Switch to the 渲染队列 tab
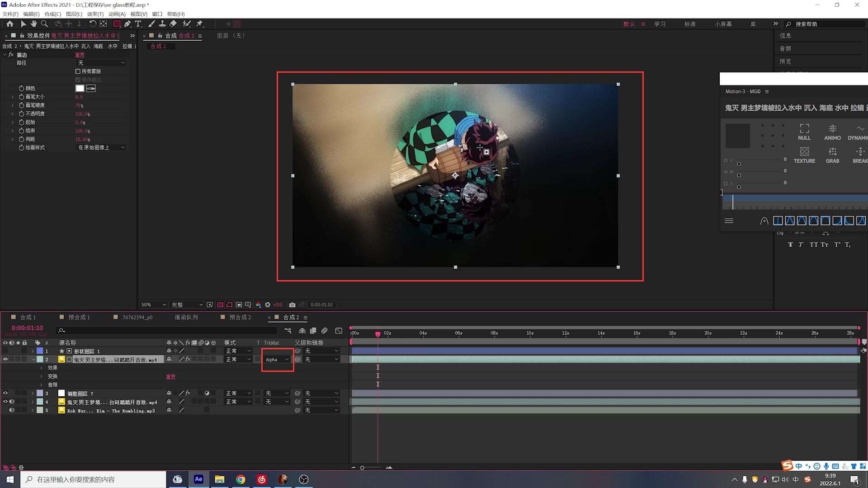 pyautogui.click(x=186, y=318)
